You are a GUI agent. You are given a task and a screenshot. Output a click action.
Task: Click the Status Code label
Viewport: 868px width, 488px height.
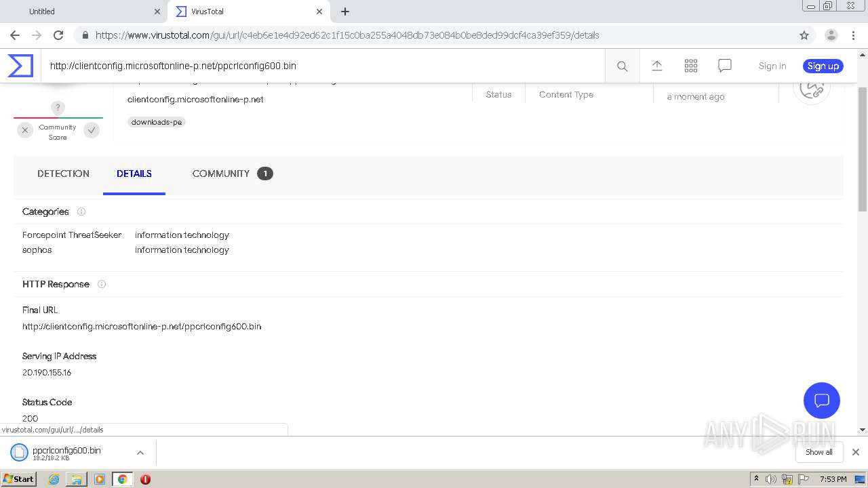coord(47,402)
